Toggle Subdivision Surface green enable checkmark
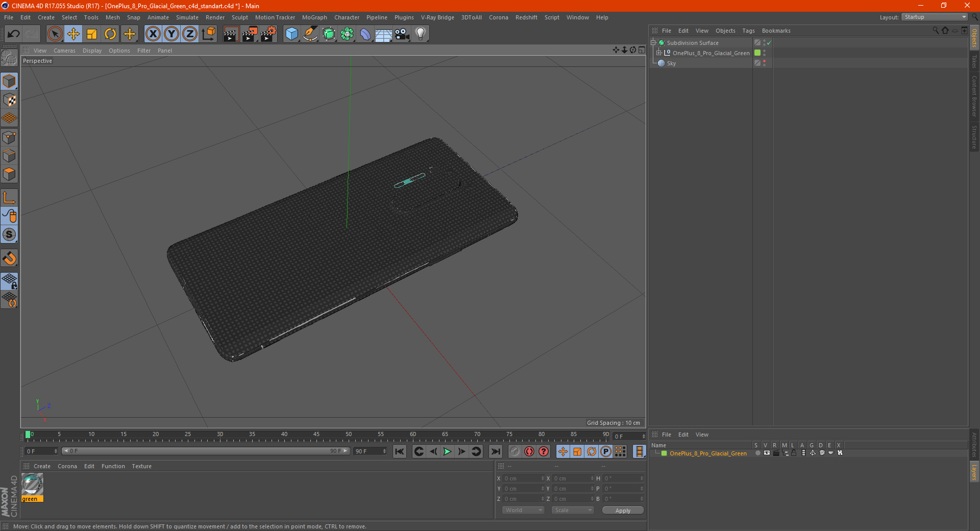The width and height of the screenshot is (980, 531). (x=769, y=43)
